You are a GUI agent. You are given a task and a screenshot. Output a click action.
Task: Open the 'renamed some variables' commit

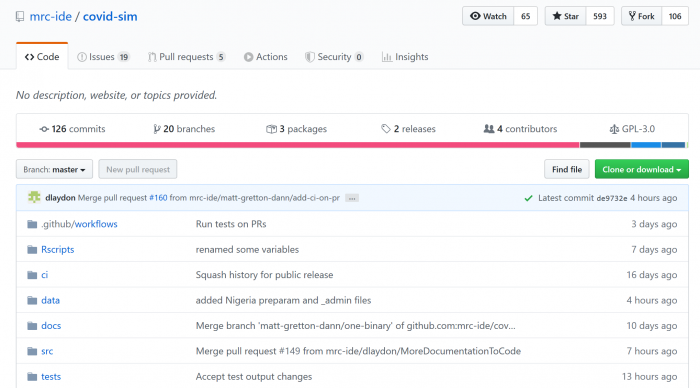(x=247, y=250)
